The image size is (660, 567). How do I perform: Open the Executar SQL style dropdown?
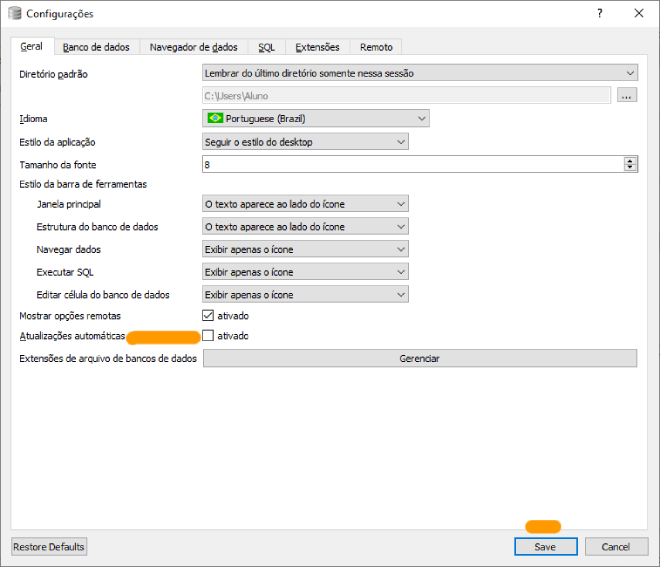click(x=305, y=272)
